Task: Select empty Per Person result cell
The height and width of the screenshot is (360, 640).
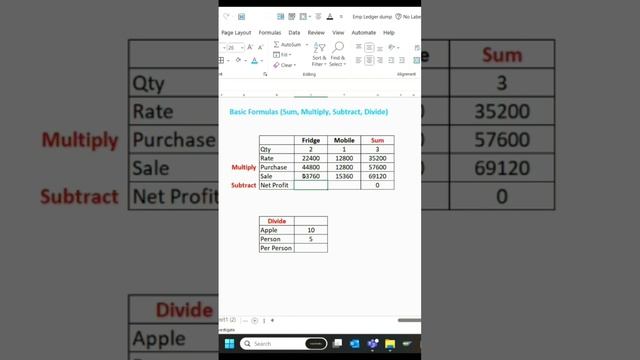Action: pos(311,248)
